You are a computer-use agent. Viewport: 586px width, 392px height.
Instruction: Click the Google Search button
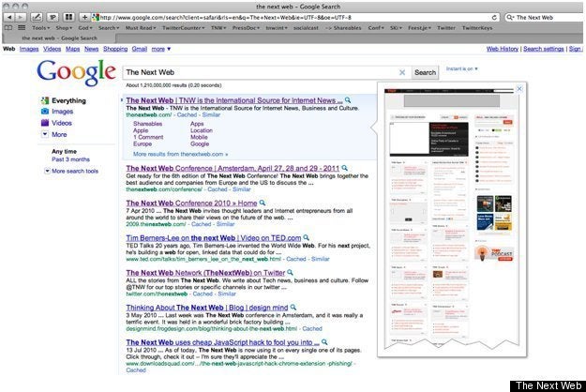tap(425, 72)
